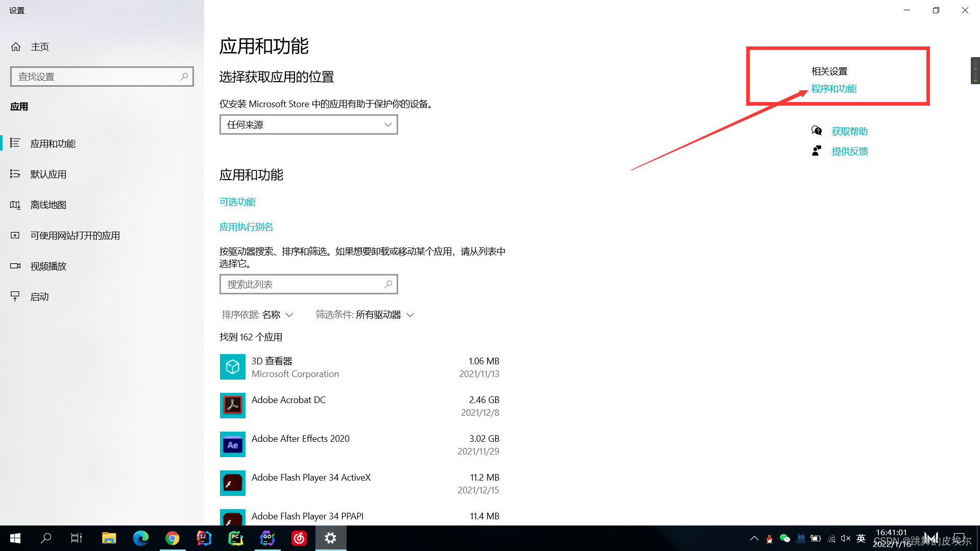Open WeChat from the system tray
This screenshot has height=551, width=980.
pyautogui.click(x=785, y=538)
